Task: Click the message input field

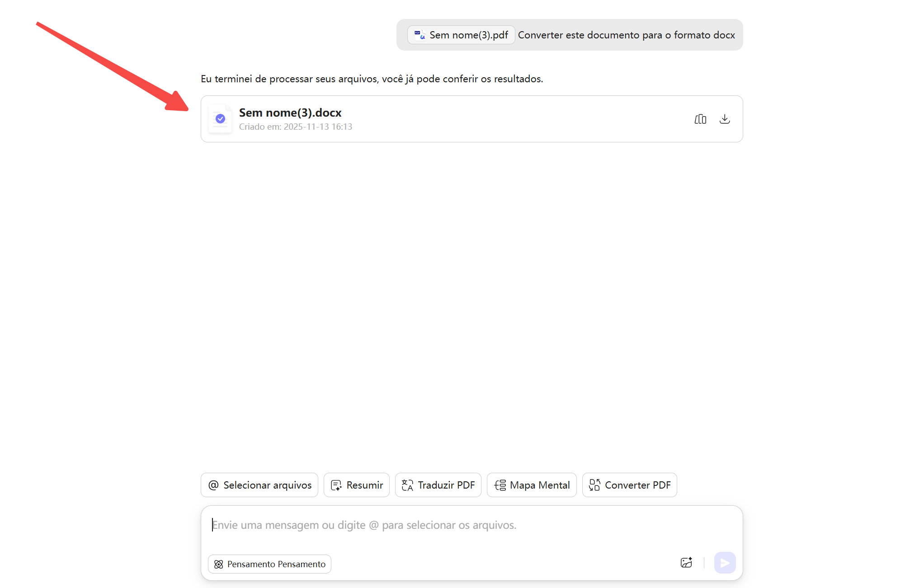Action: pyautogui.click(x=452, y=525)
